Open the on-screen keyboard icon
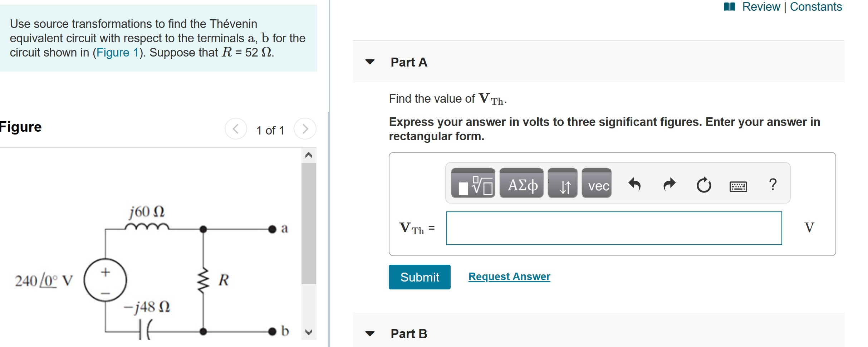The height and width of the screenshot is (347, 868). [739, 186]
